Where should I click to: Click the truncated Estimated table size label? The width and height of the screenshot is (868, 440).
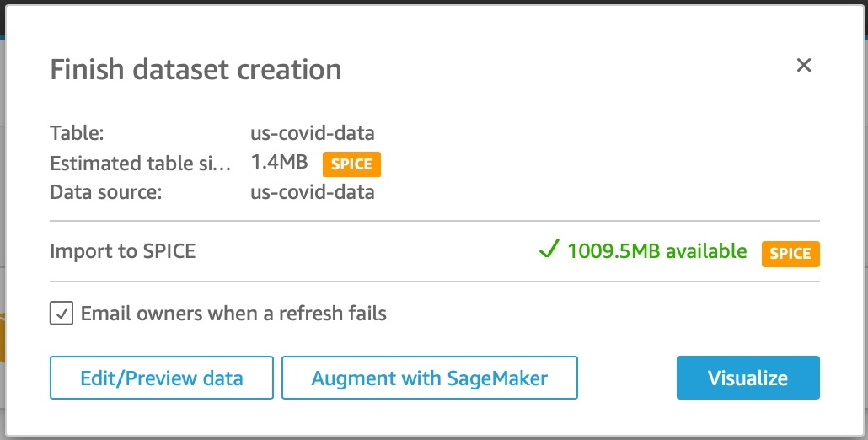tap(140, 163)
